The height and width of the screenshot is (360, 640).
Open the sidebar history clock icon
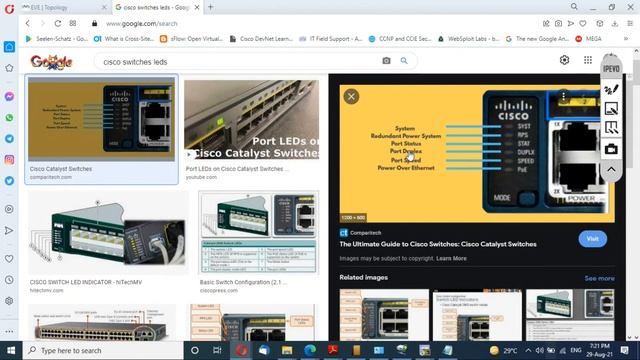(x=9, y=280)
